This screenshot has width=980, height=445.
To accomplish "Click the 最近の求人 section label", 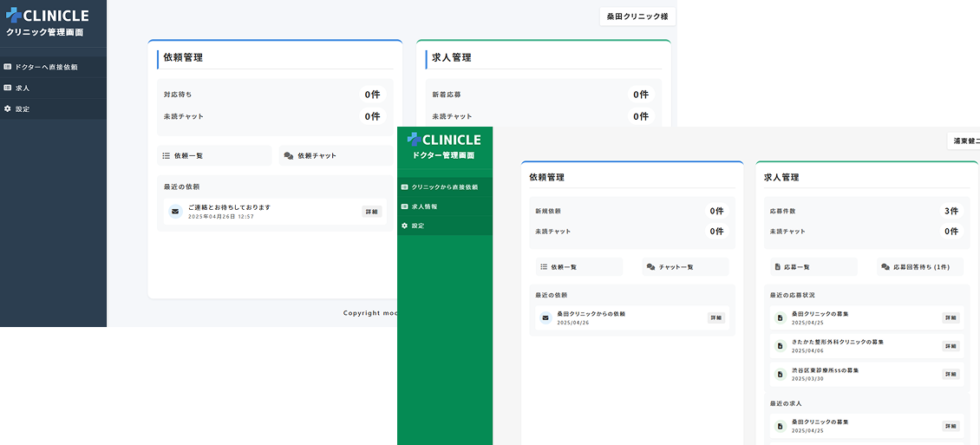I will click(786, 403).
